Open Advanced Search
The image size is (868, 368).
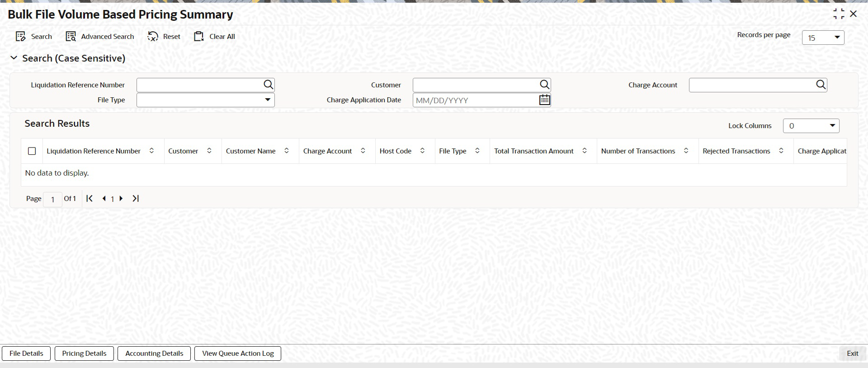coord(100,37)
